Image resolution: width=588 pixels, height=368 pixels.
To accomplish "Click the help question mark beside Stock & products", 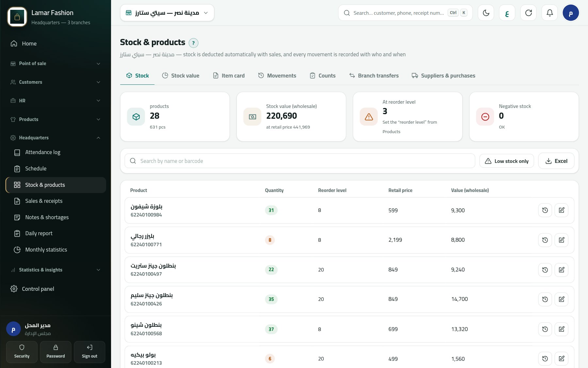I will (193, 43).
